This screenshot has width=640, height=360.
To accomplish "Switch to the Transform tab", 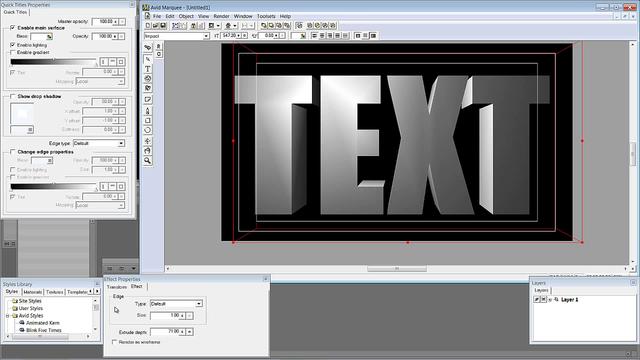I will point(117,287).
